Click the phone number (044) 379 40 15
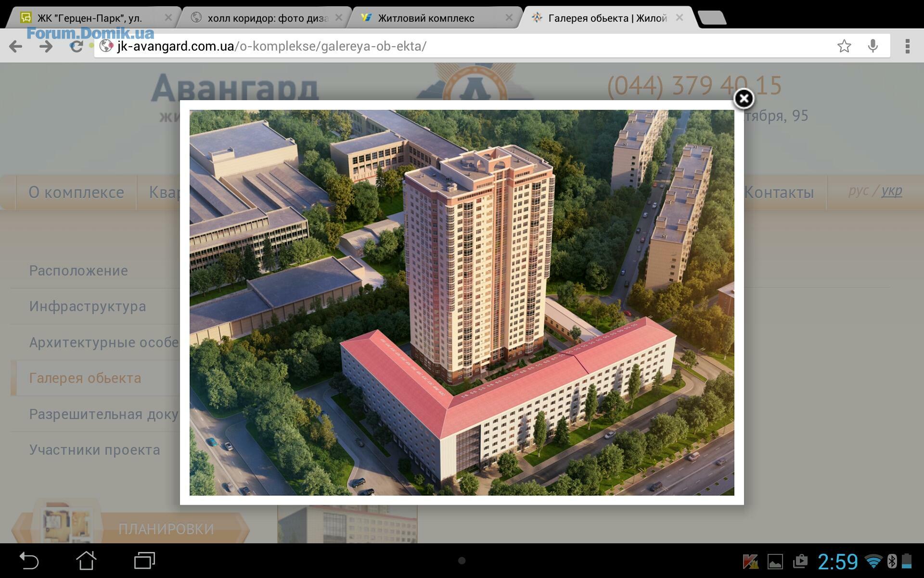This screenshot has width=924, height=578. pos(694,86)
